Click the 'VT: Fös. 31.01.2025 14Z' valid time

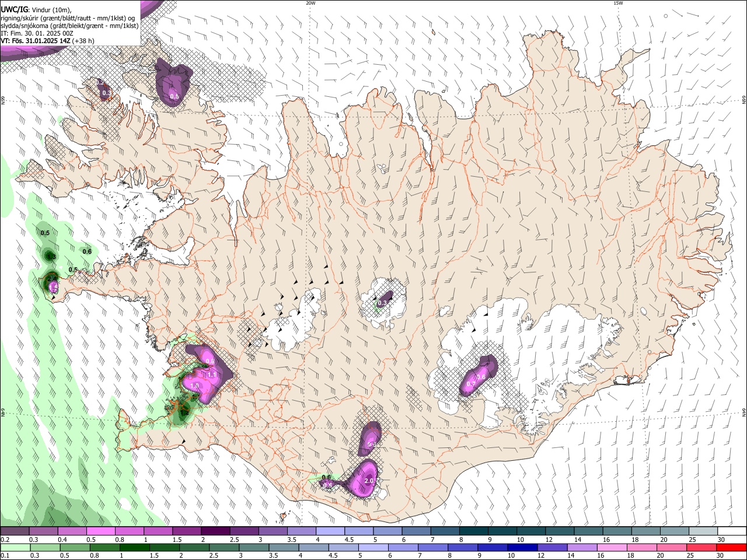(x=36, y=41)
